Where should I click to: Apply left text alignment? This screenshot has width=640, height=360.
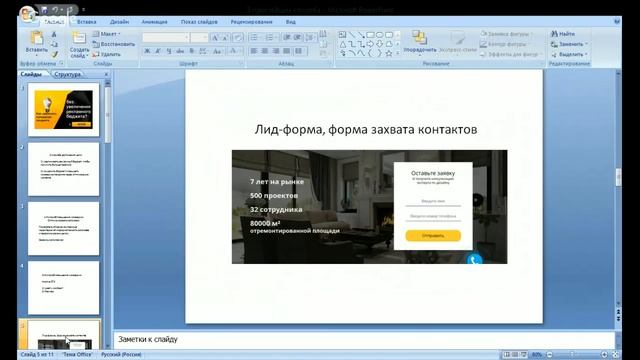[x=254, y=51]
